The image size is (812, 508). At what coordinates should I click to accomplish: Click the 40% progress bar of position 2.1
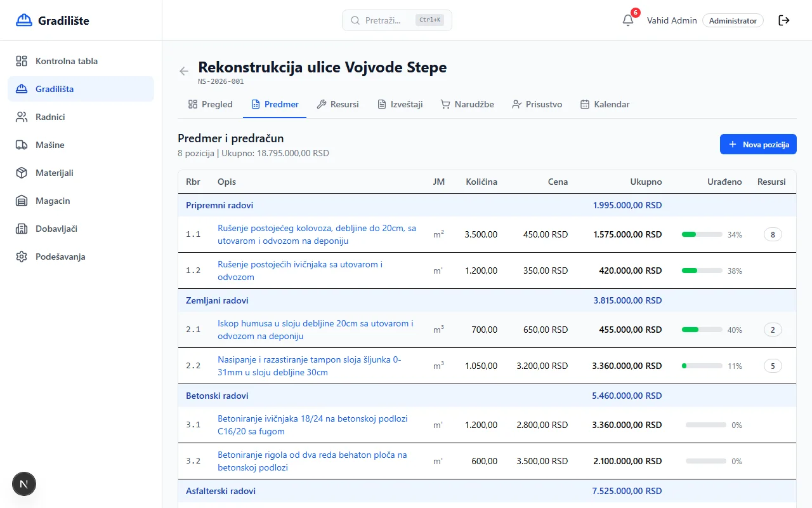click(x=702, y=330)
